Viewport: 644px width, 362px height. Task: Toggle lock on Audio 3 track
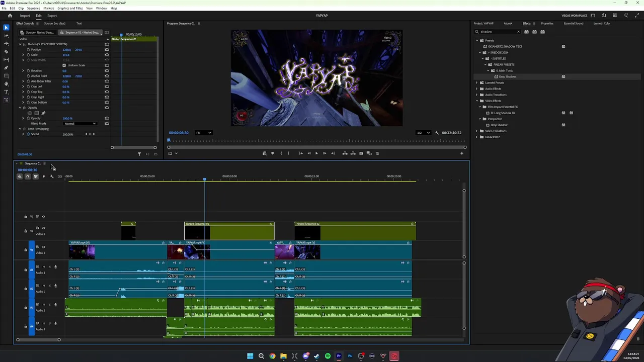click(x=26, y=307)
